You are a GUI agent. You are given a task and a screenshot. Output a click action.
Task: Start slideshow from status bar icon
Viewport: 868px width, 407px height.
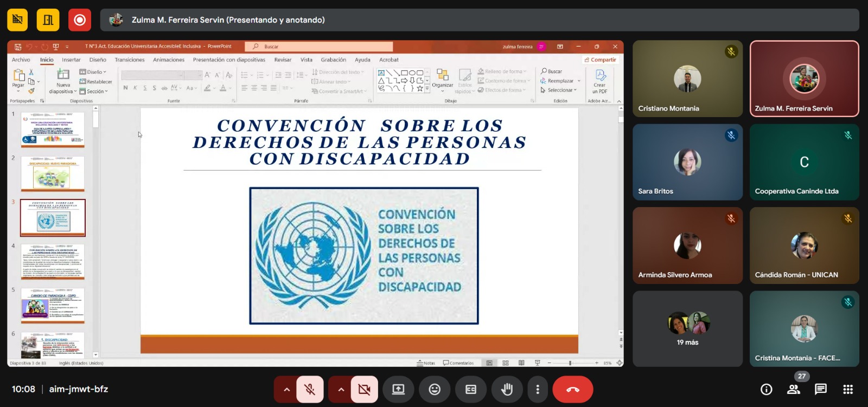(x=538, y=363)
